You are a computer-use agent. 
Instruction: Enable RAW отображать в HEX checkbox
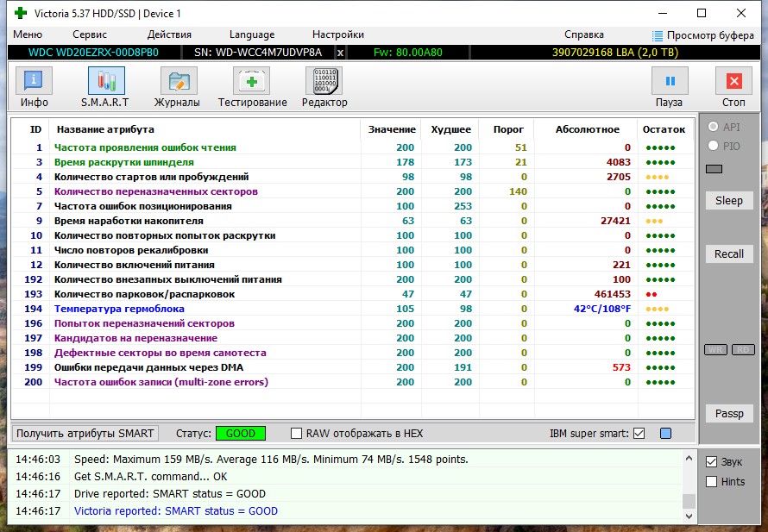pos(296,433)
